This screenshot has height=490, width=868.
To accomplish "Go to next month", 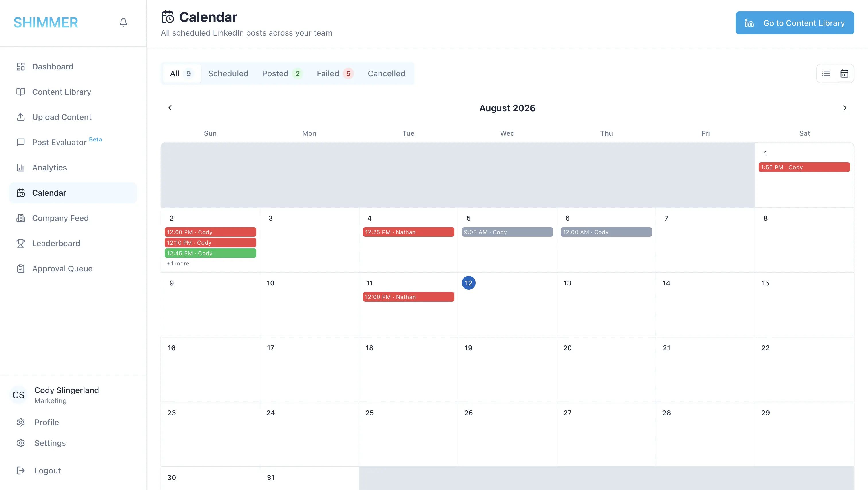I will [845, 108].
